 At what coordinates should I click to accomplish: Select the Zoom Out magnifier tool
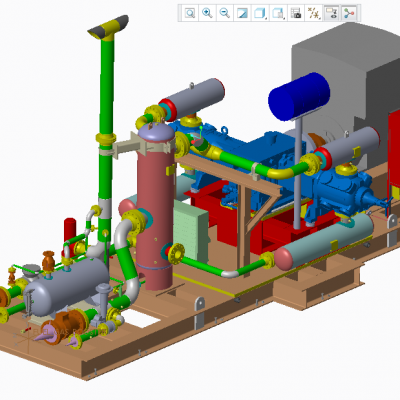click(225, 13)
